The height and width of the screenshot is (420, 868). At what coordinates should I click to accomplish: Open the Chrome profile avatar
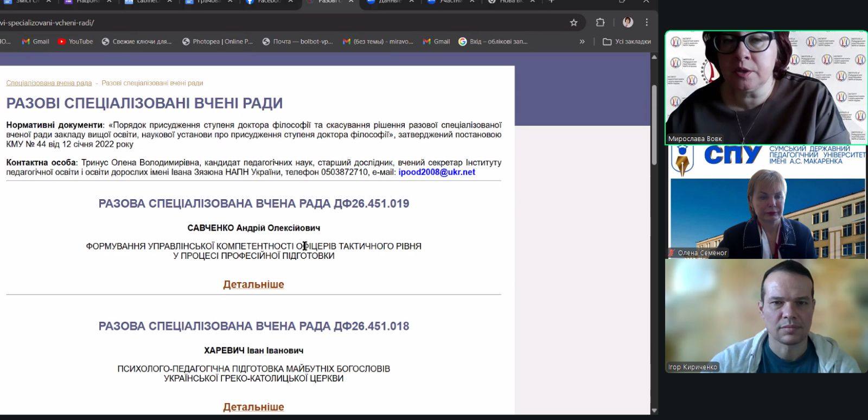click(628, 22)
